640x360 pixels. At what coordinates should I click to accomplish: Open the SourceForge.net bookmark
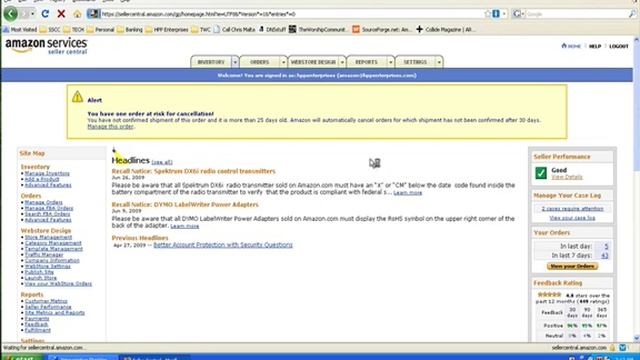pos(382,29)
